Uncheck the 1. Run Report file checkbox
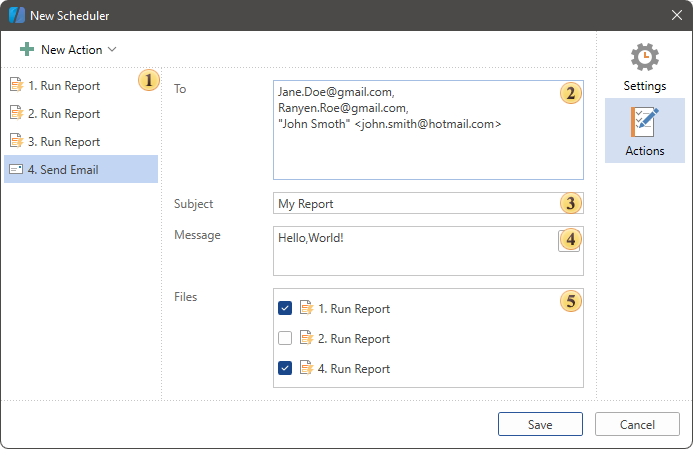Screen dimensions: 693x449 (285, 309)
